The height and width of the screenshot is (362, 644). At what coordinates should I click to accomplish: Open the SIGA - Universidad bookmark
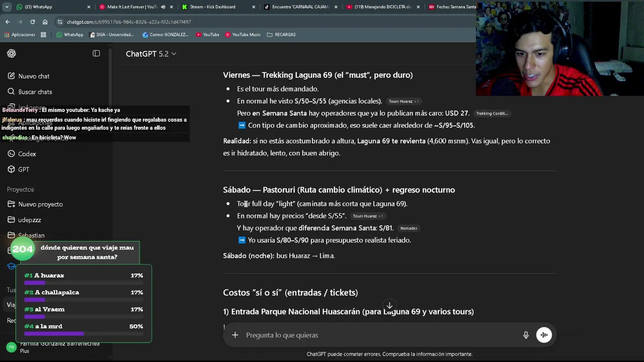click(x=112, y=35)
